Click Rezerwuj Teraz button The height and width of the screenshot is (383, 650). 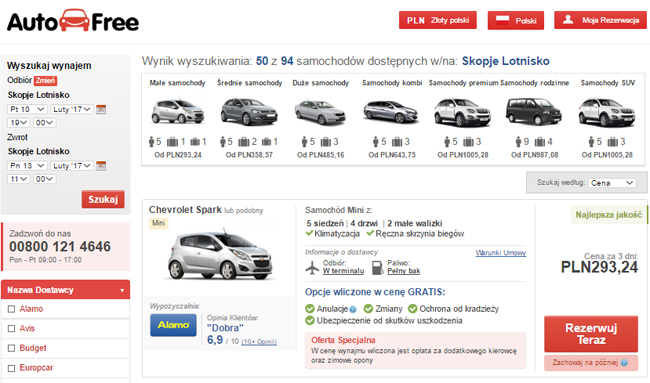click(x=591, y=334)
